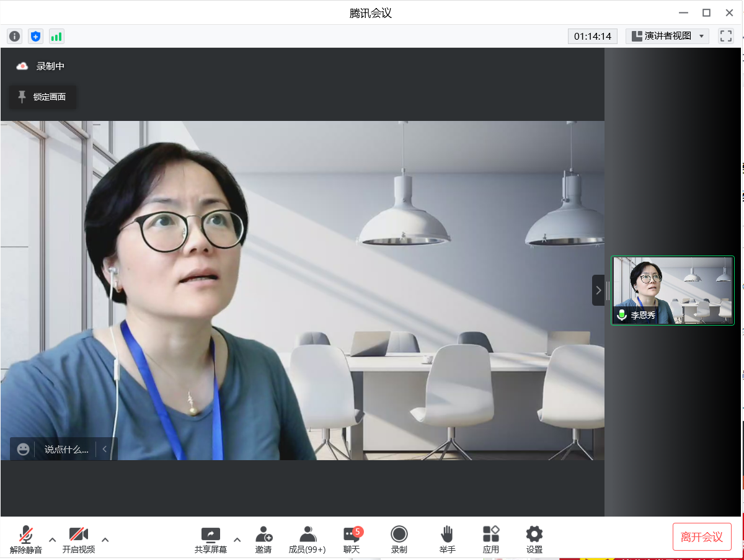
Task: Expand video options arrow beside camera
Action: (x=105, y=540)
